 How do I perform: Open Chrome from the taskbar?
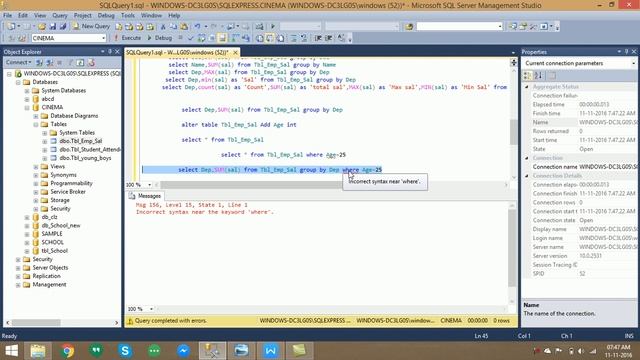click(x=68, y=351)
